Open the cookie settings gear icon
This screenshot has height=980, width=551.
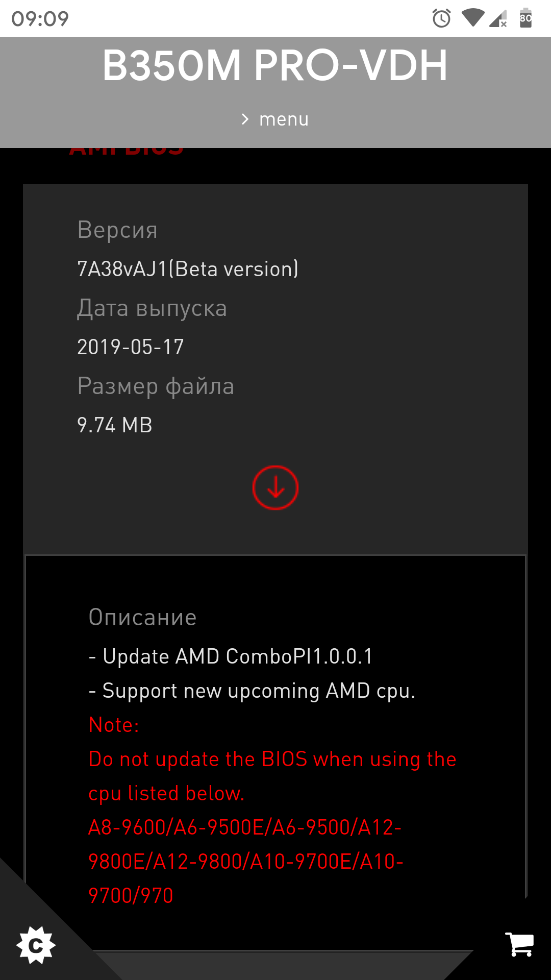point(36,945)
